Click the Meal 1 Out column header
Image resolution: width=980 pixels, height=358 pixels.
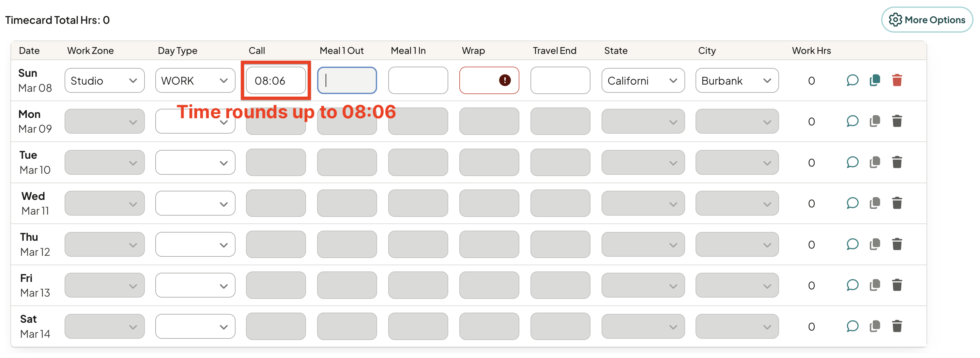click(342, 51)
